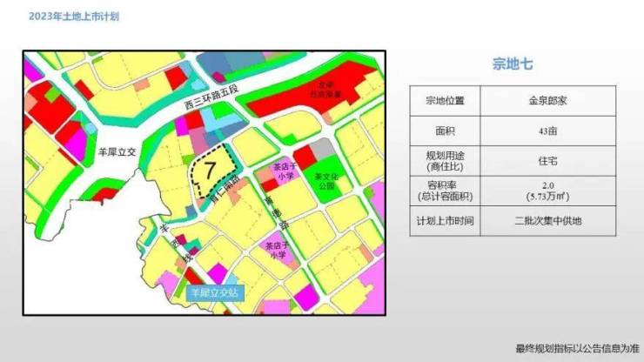Click the slide title '2023年土地上市计划'
Image resolution: width=644 pixels, height=362 pixels.
click(74, 17)
